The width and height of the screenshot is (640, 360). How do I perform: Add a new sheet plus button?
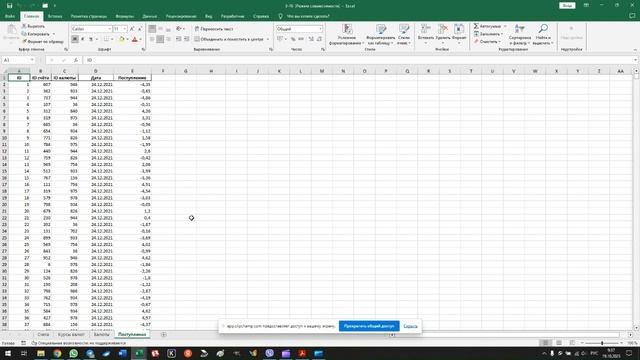click(163, 335)
